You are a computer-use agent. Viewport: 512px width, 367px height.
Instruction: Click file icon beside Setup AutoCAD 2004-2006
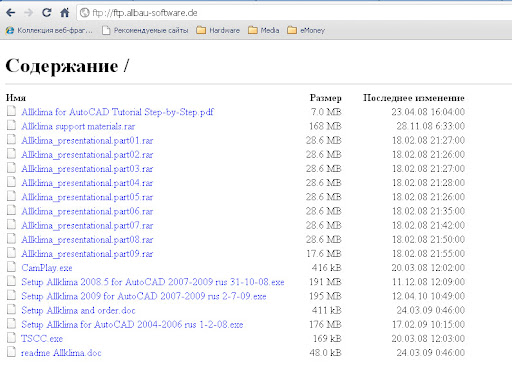pyautogui.click(x=11, y=323)
